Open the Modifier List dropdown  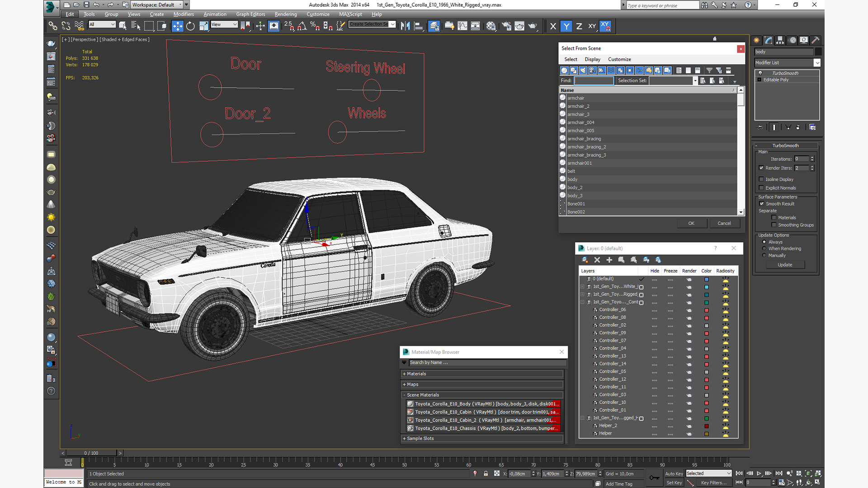[787, 63]
